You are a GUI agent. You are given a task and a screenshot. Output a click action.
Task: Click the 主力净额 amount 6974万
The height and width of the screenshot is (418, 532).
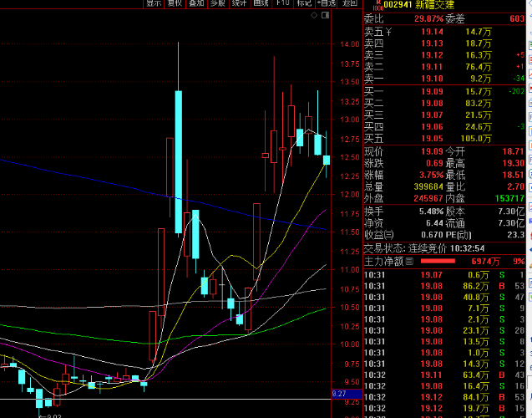click(485, 261)
